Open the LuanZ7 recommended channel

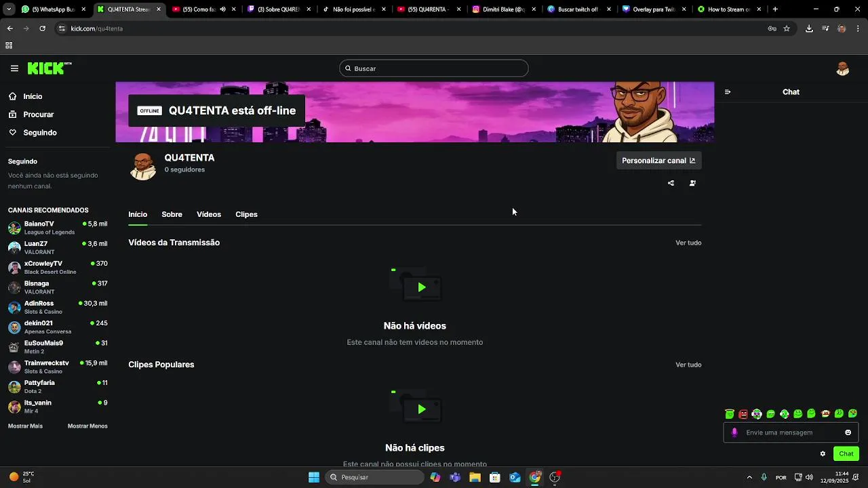(58, 247)
